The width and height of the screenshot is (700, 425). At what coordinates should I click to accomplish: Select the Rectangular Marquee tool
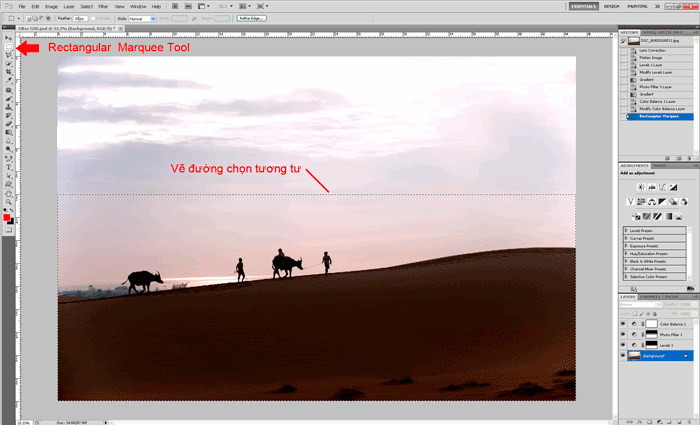(8, 47)
